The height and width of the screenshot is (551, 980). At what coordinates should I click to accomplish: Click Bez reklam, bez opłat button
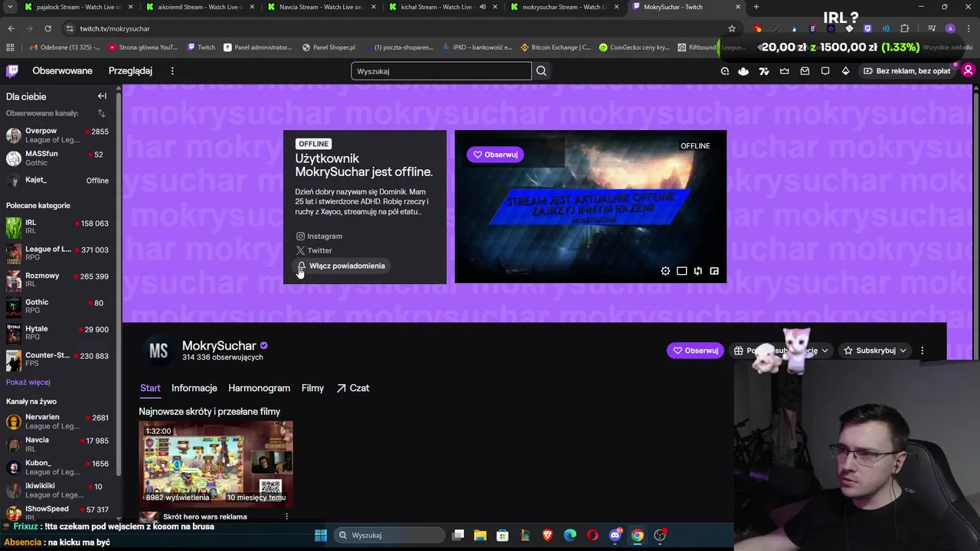906,71
